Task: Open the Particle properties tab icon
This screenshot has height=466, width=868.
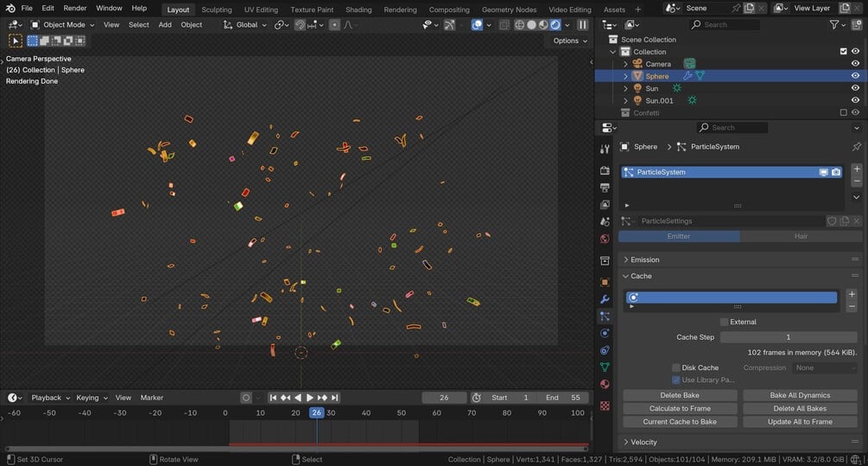Action: pos(605,316)
